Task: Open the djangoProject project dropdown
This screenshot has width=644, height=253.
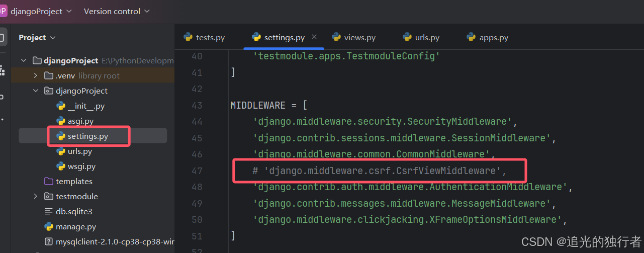Action: 41,11
